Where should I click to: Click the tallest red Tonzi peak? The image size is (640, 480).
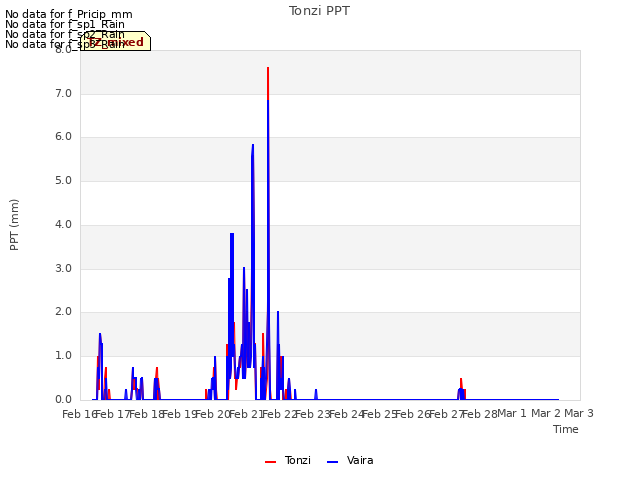[x=268, y=82]
